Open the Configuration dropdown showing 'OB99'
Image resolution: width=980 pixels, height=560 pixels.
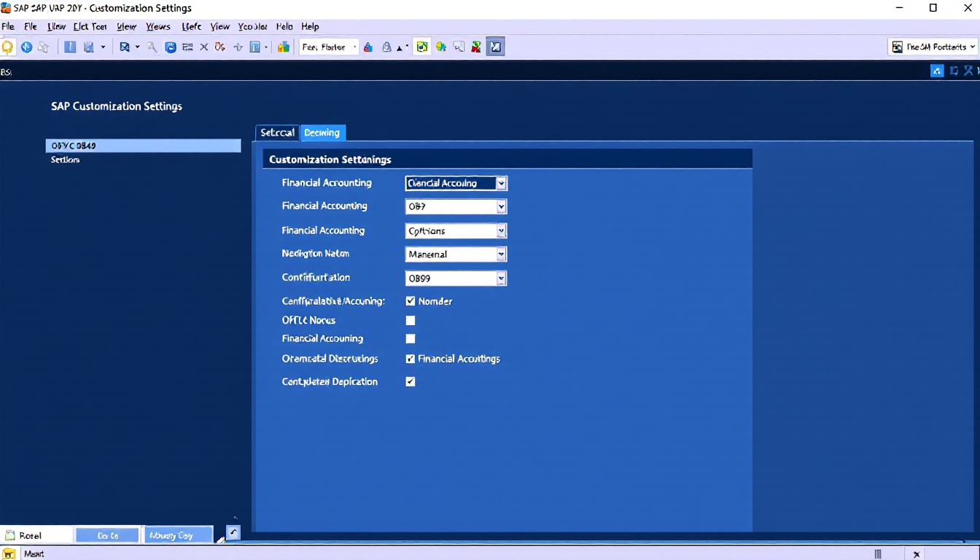[x=456, y=279]
